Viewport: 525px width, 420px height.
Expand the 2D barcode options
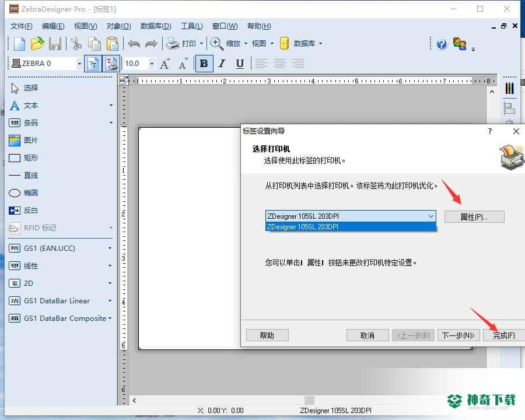pos(110,283)
